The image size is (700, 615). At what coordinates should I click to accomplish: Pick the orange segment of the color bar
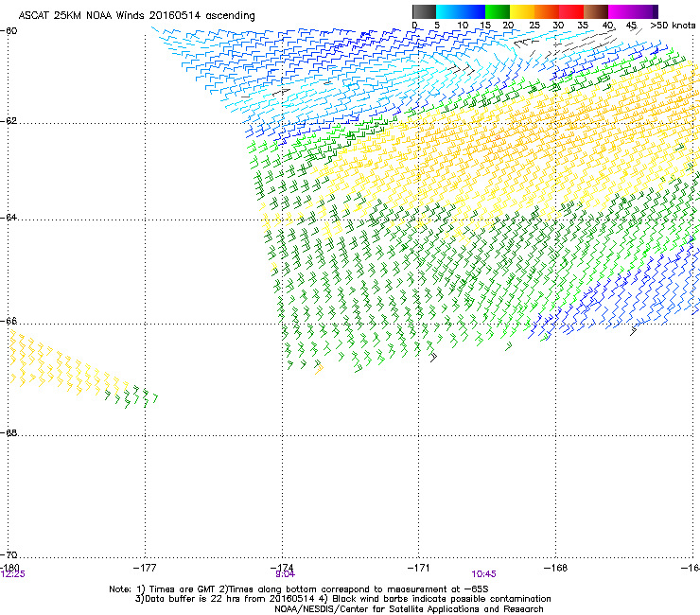pos(547,11)
